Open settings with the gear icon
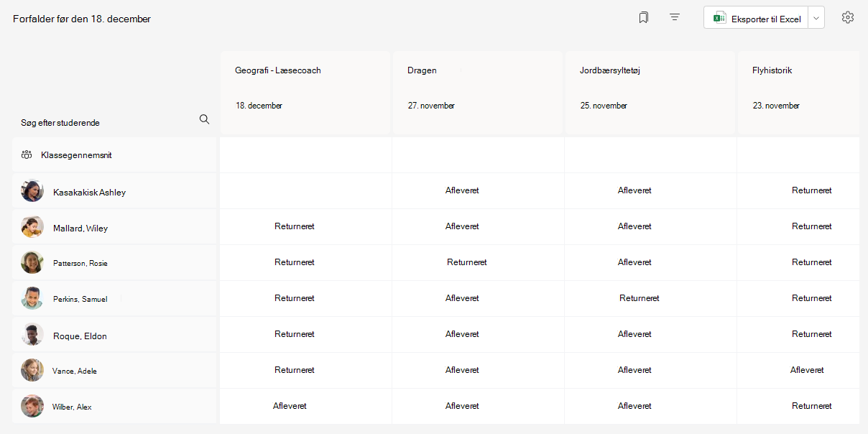868x434 pixels. pyautogui.click(x=848, y=17)
